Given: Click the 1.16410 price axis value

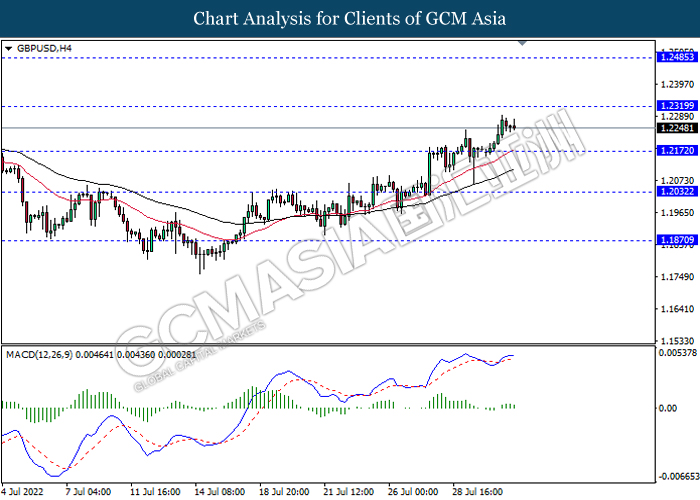Looking at the screenshot, I should pos(677,308).
